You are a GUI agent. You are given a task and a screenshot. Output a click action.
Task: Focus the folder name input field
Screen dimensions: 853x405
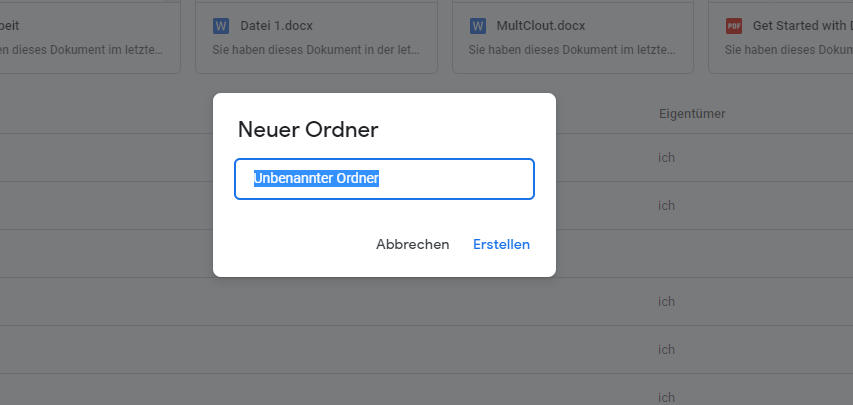click(x=384, y=179)
